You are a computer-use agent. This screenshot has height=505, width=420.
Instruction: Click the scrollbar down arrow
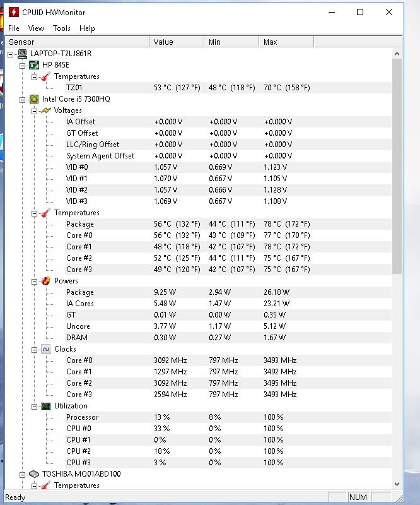click(397, 484)
